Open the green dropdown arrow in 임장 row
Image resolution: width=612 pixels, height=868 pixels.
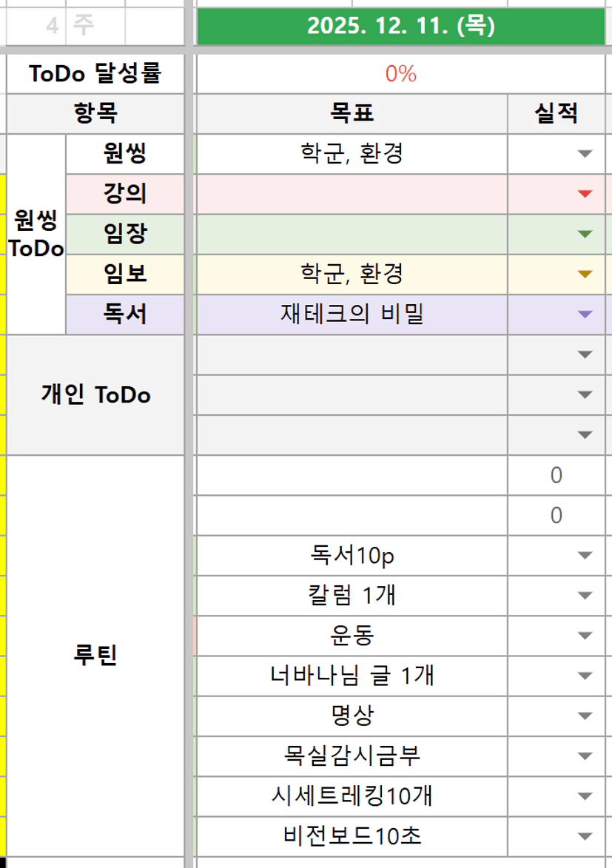click(585, 235)
